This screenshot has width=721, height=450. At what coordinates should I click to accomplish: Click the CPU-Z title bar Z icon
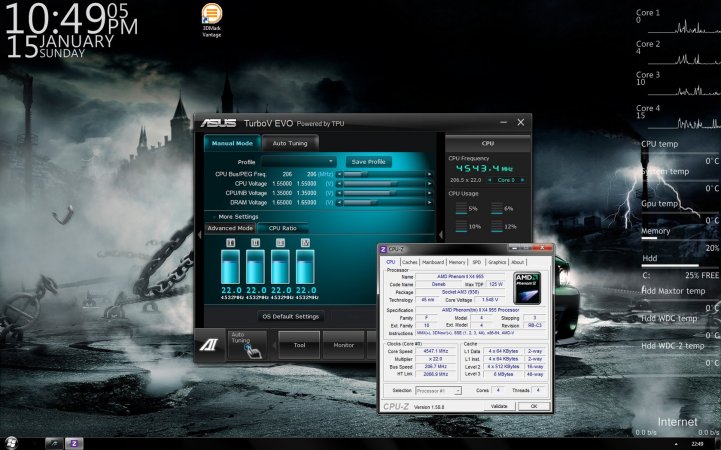point(383,249)
